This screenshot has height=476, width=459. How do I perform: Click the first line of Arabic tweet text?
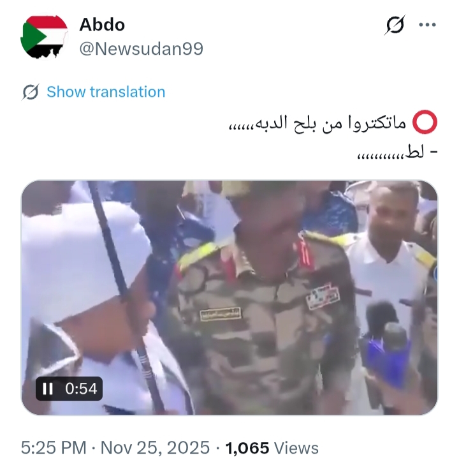317,123
